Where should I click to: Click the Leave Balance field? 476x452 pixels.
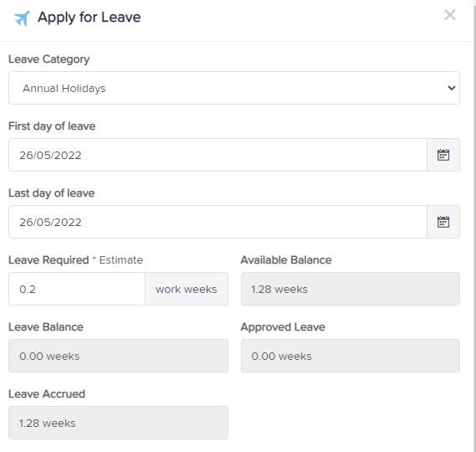(x=118, y=356)
